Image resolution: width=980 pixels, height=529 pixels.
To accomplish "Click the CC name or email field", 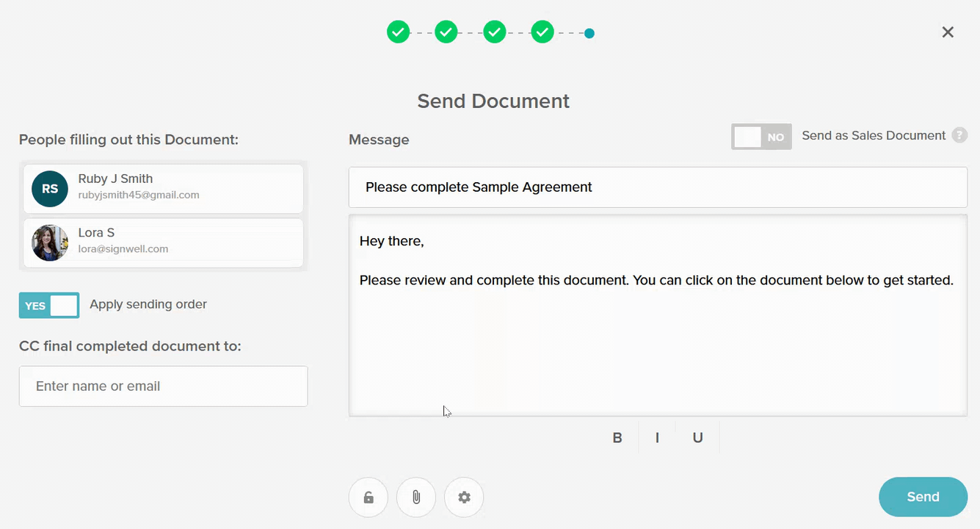I will (x=163, y=386).
